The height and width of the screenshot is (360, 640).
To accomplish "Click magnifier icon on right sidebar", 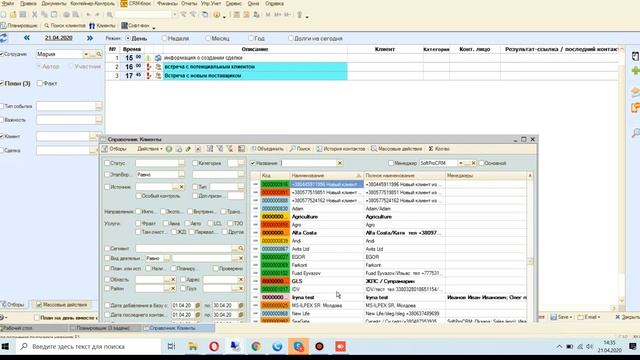I will click(636, 133).
